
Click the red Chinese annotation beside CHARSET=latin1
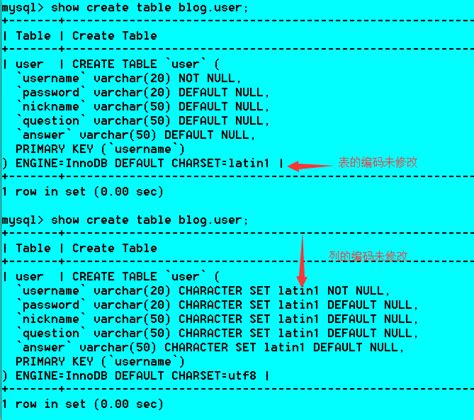378,162
